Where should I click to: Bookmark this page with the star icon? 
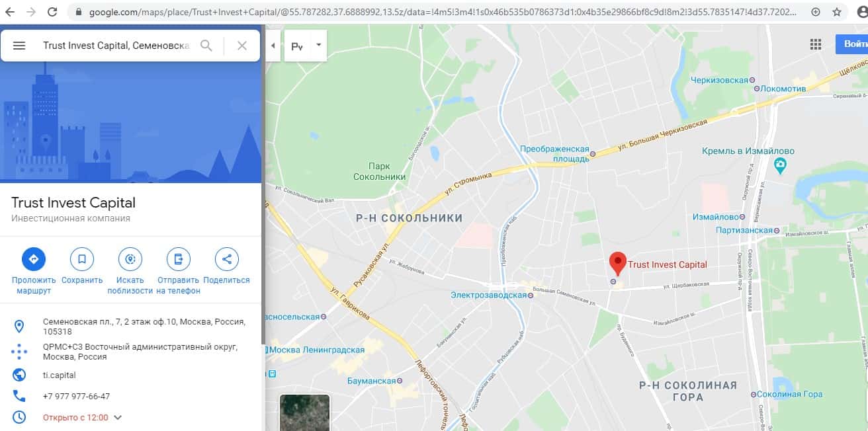837,12
